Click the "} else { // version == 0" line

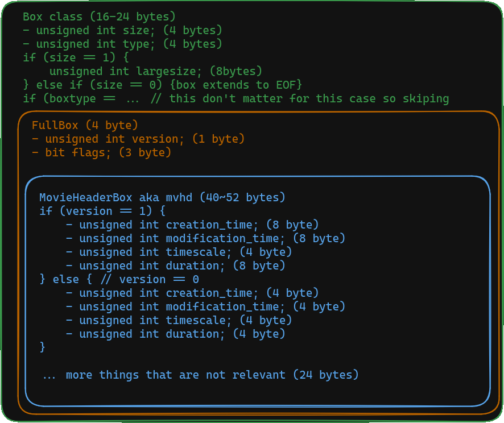click(119, 279)
